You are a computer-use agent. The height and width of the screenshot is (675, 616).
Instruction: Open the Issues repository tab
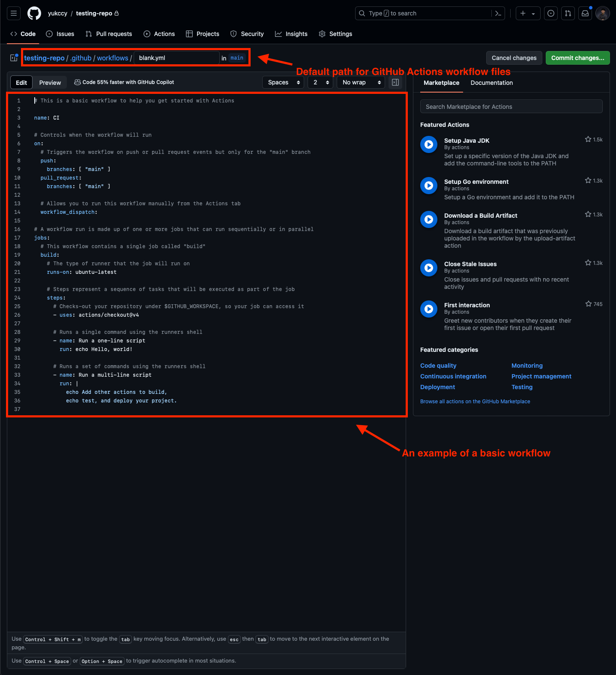click(x=60, y=34)
